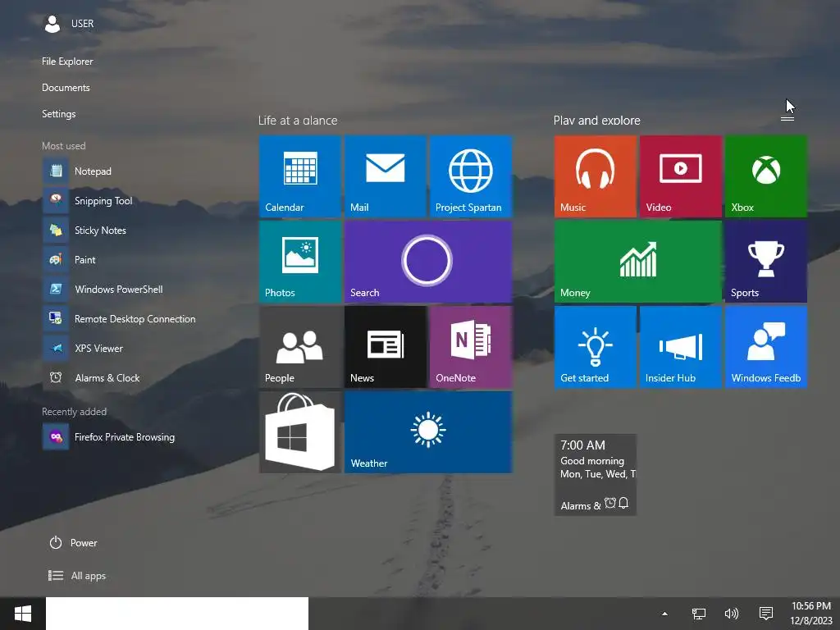Show All apps list
Screen dimensions: 840x630
(x=77, y=576)
